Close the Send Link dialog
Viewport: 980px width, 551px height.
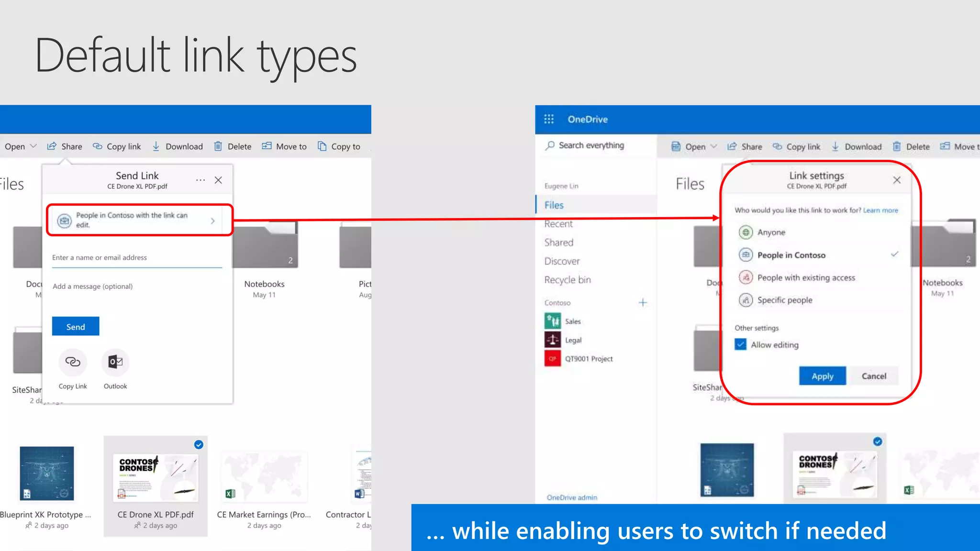coord(218,180)
